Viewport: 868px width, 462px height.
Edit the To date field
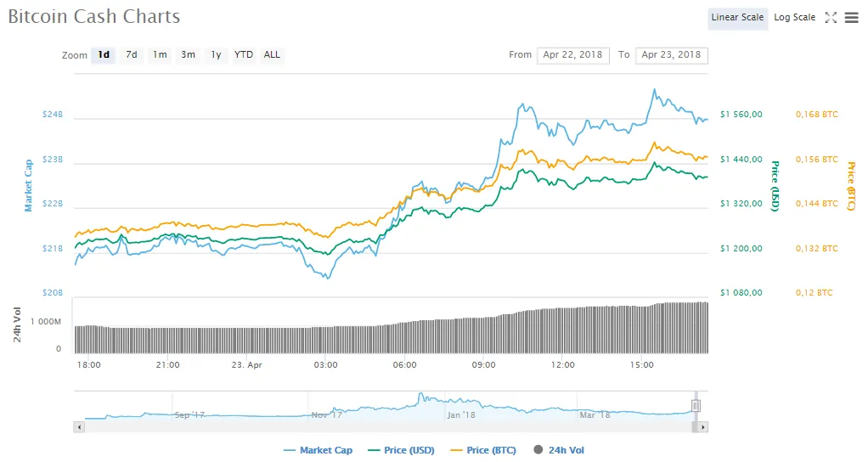pyautogui.click(x=672, y=54)
